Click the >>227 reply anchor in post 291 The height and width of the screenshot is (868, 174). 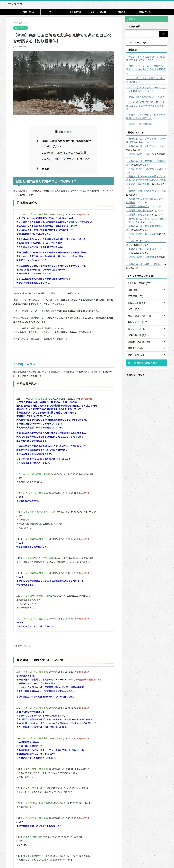tap(20, 822)
